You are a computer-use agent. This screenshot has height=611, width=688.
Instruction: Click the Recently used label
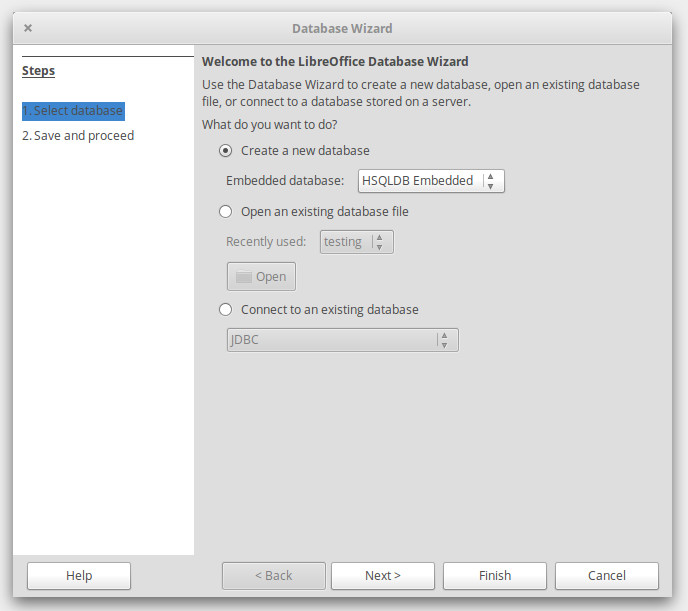266,241
